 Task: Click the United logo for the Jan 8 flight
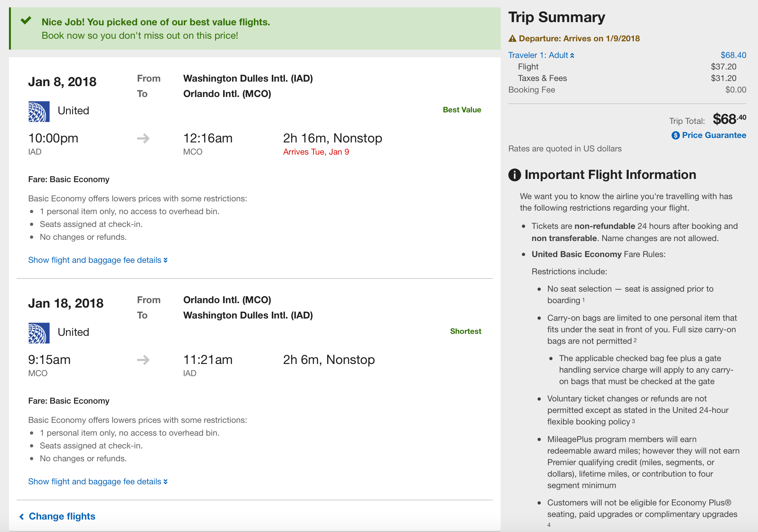coord(39,111)
